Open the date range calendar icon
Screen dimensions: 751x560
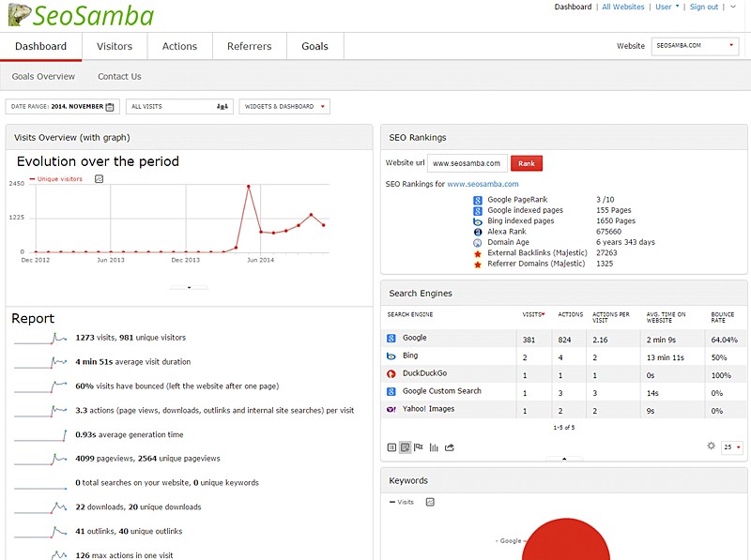110,107
